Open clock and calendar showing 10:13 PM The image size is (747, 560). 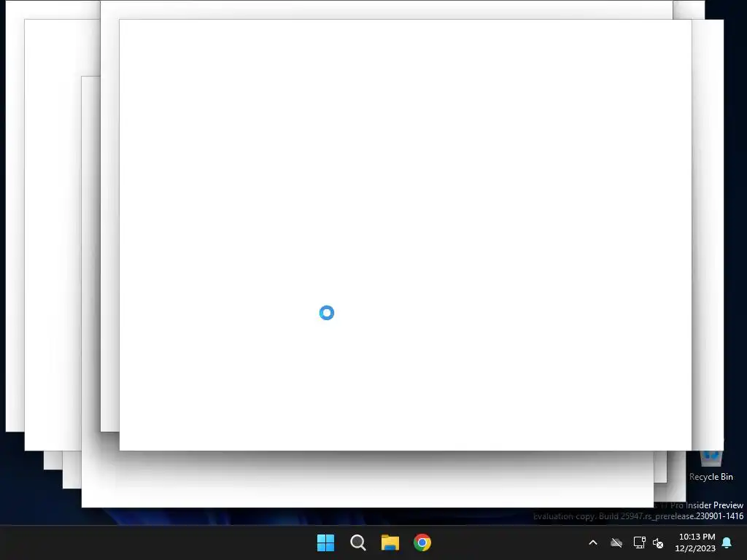695,542
